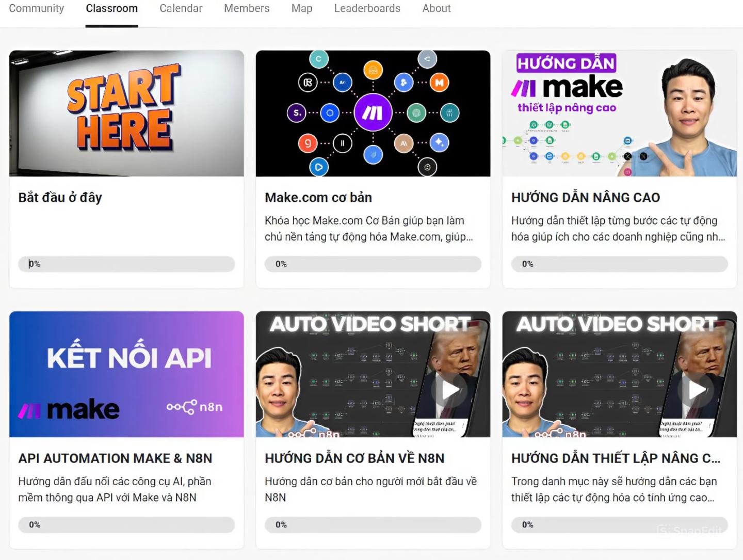Open the Community tab
Image resolution: width=743 pixels, height=560 pixels.
(x=37, y=8)
